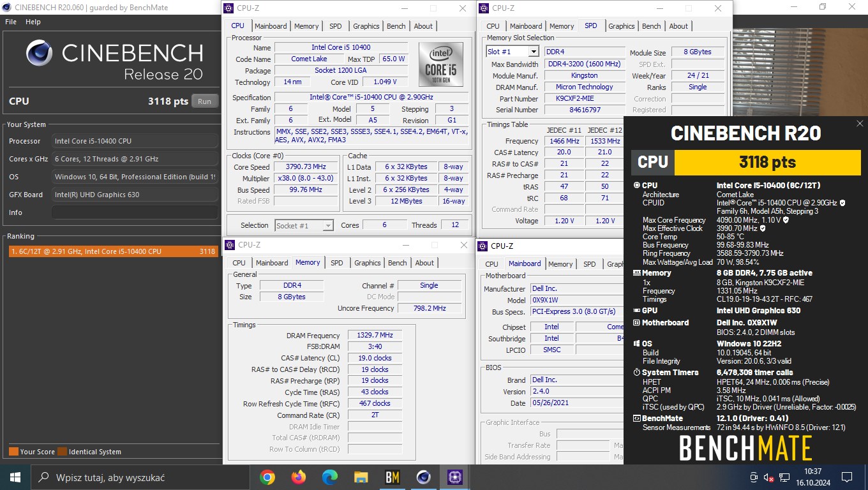This screenshot has width=868, height=490.
Task: Select SPD tab in the Memory timings CPU-Z window
Action: (x=337, y=263)
